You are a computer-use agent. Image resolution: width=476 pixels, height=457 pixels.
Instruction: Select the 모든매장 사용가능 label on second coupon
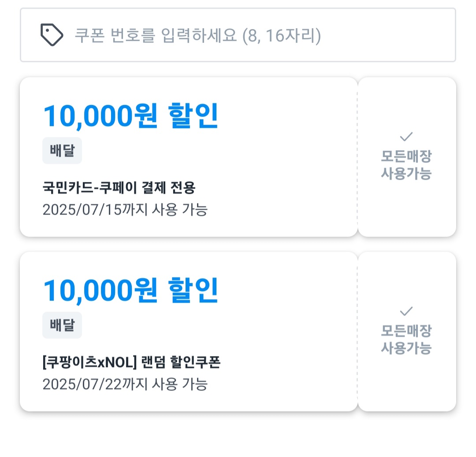pos(406,339)
